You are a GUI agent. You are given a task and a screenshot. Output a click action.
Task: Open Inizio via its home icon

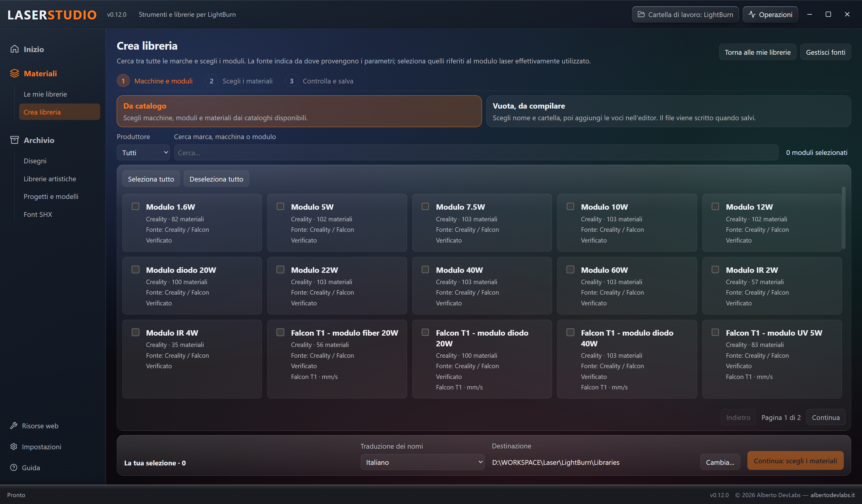(x=14, y=49)
